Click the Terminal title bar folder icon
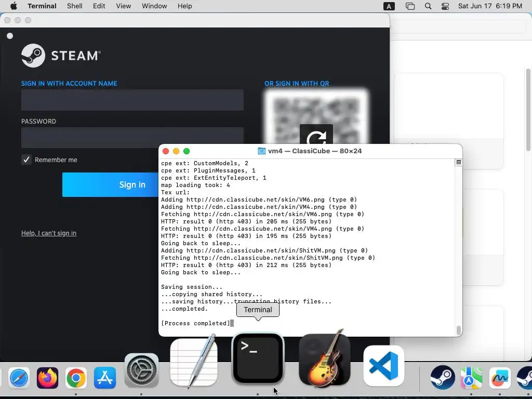Image resolution: width=532 pixels, height=399 pixels. point(262,151)
